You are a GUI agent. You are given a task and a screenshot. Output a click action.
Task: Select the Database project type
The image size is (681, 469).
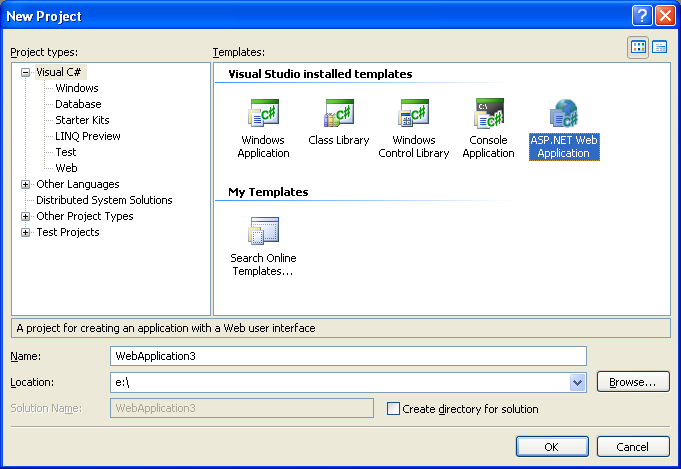click(78, 104)
